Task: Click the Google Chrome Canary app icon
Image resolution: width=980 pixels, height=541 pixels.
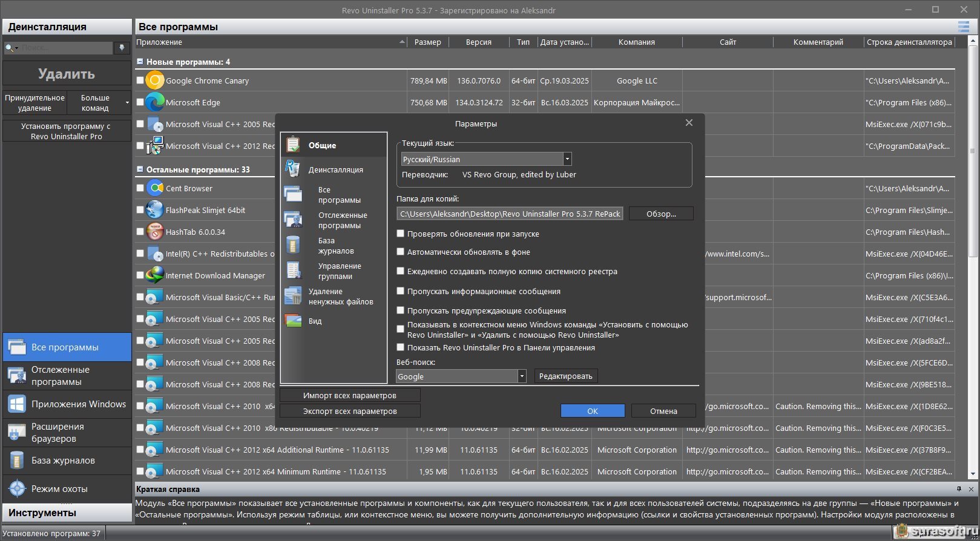Action: coord(155,80)
